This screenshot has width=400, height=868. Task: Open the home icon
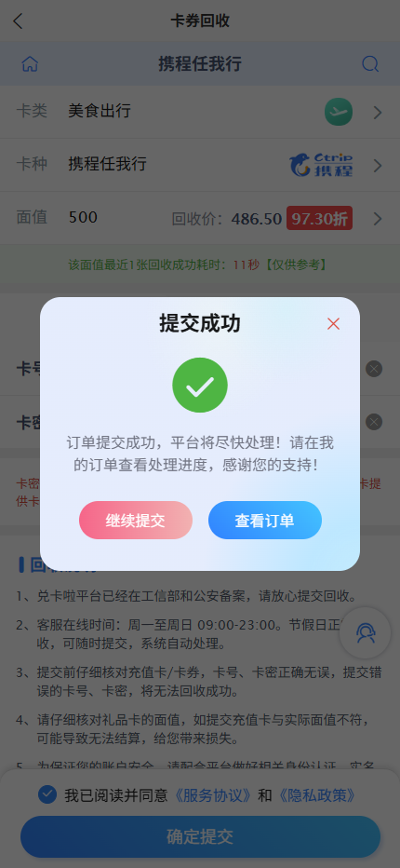(30, 63)
